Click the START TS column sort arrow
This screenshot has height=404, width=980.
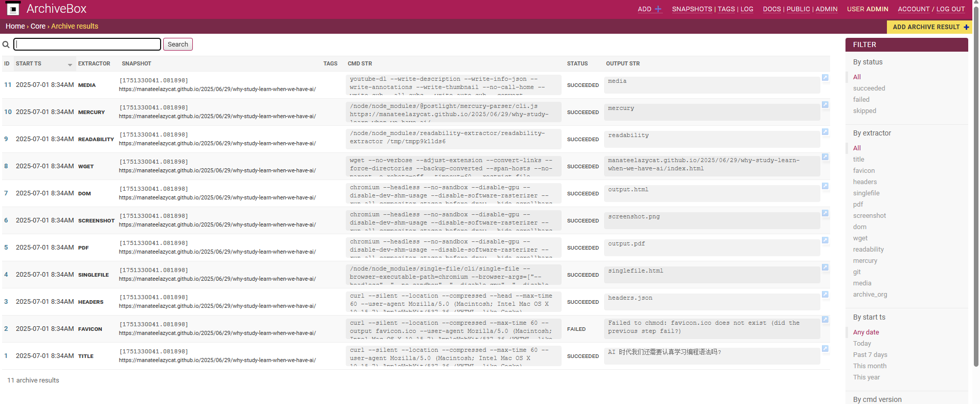70,64
